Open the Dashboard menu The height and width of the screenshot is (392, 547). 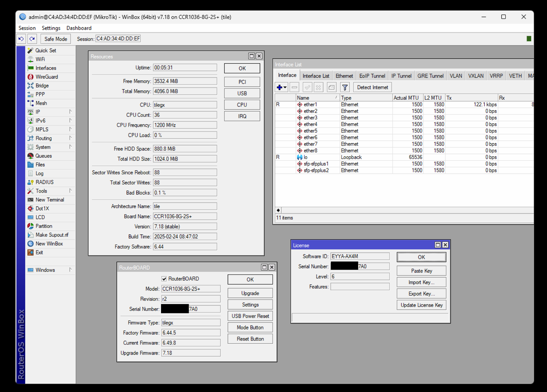coord(79,28)
